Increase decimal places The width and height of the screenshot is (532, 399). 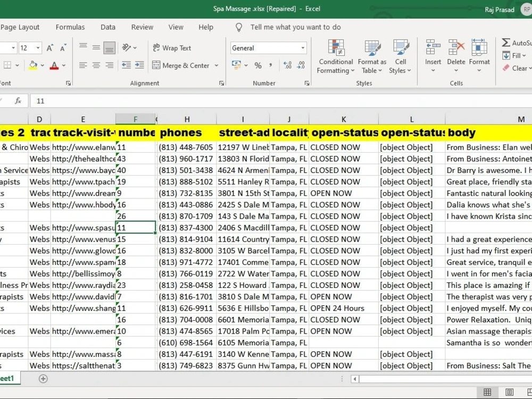(288, 65)
